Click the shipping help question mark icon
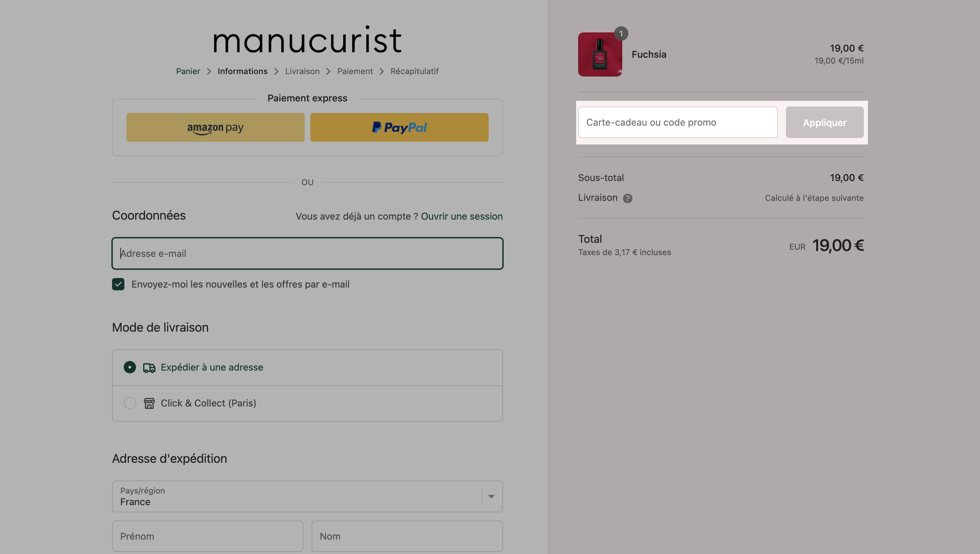Image resolution: width=980 pixels, height=554 pixels. (x=627, y=198)
